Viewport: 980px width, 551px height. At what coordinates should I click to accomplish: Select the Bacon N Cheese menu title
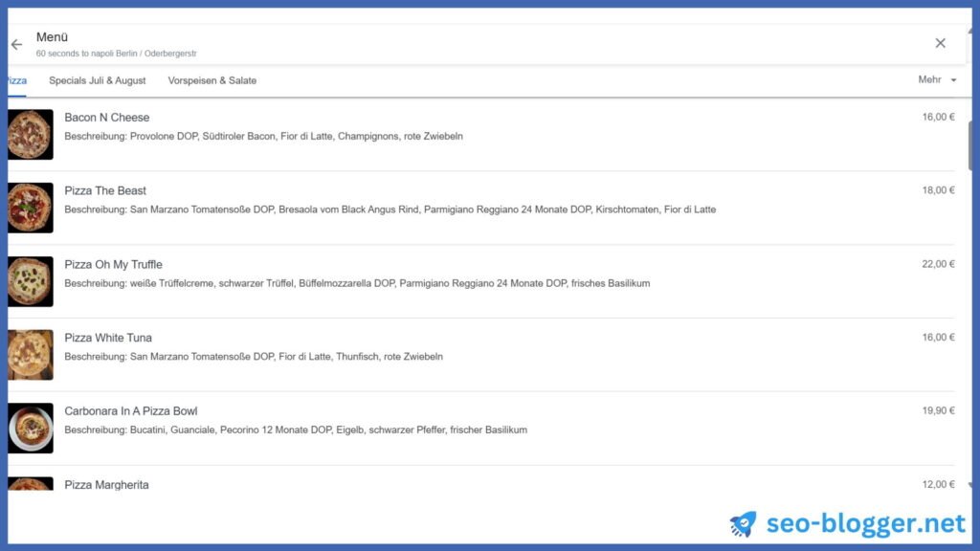tap(107, 118)
